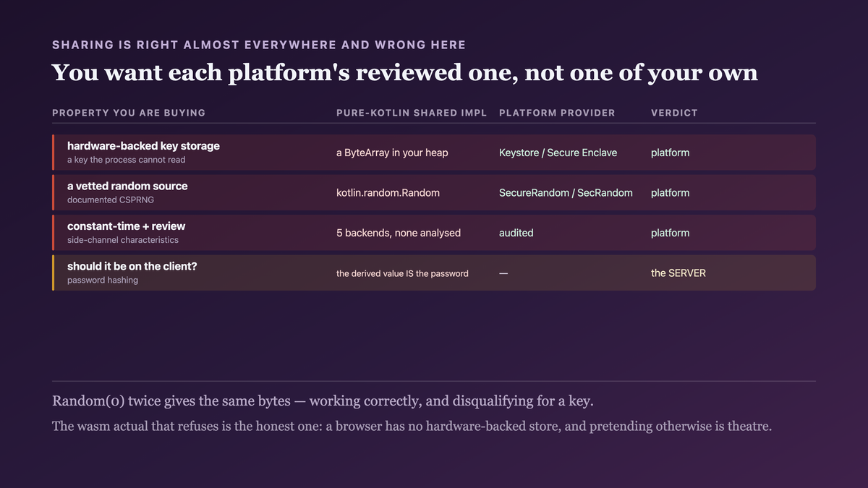Click the slide title about each platform's reviewed one
Screen dimensions: 868x488
[405, 72]
